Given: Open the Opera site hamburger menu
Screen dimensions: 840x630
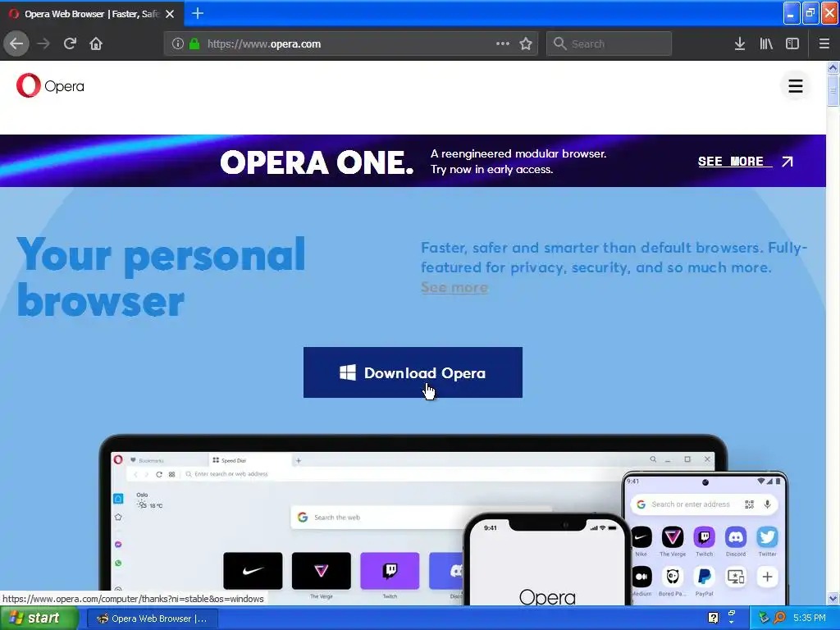Looking at the screenshot, I should coord(796,85).
